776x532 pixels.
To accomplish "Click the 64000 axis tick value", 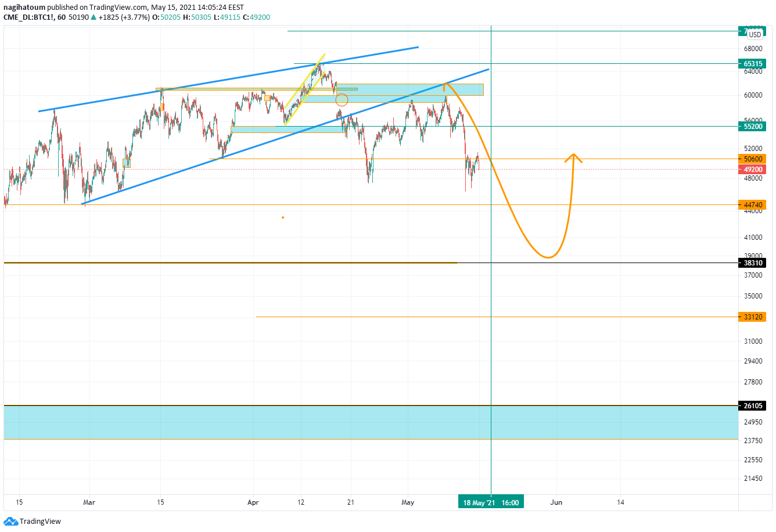I will pyautogui.click(x=753, y=71).
